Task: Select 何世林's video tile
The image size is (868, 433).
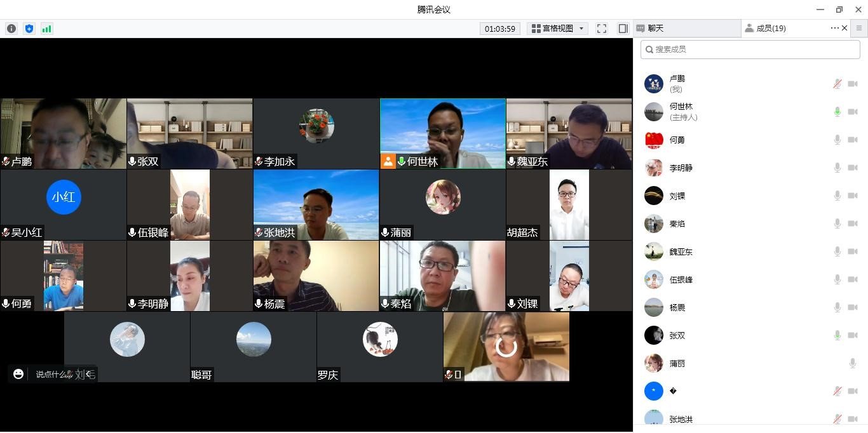Action: [x=442, y=133]
